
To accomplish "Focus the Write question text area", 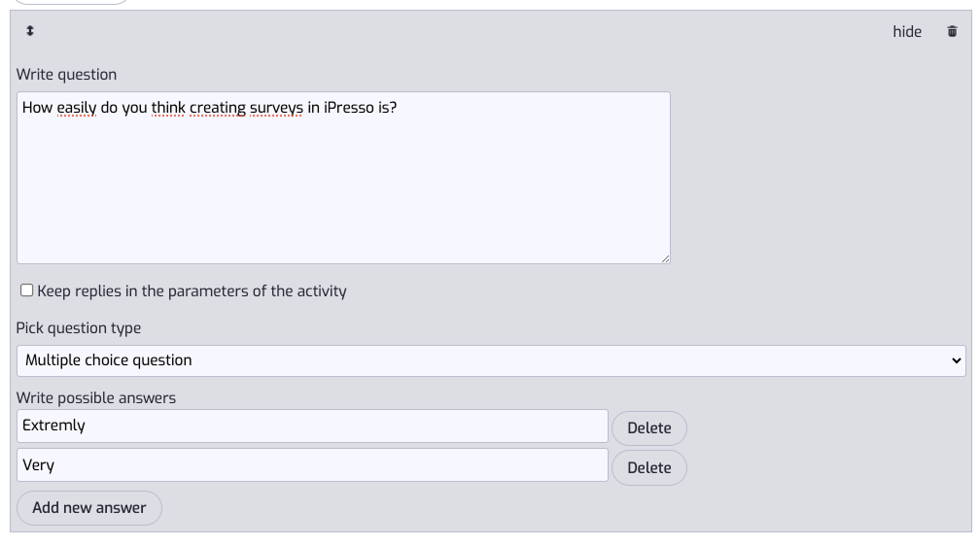I will tap(343, 178).
